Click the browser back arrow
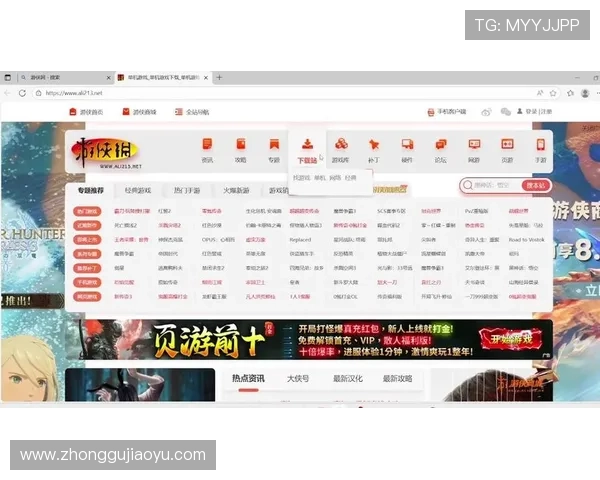Screen dimensions: 600x480 click(x=7, y=93)
